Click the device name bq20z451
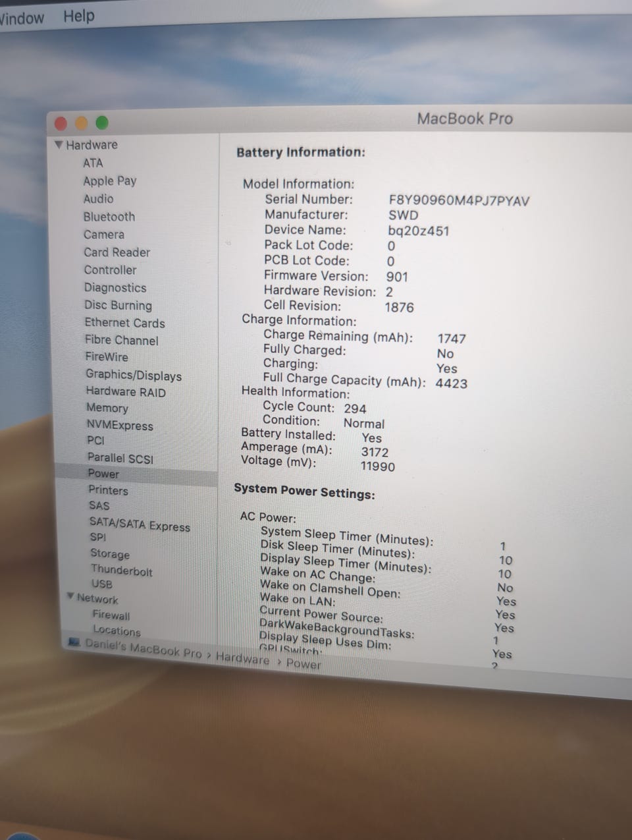 click(419, 231)
